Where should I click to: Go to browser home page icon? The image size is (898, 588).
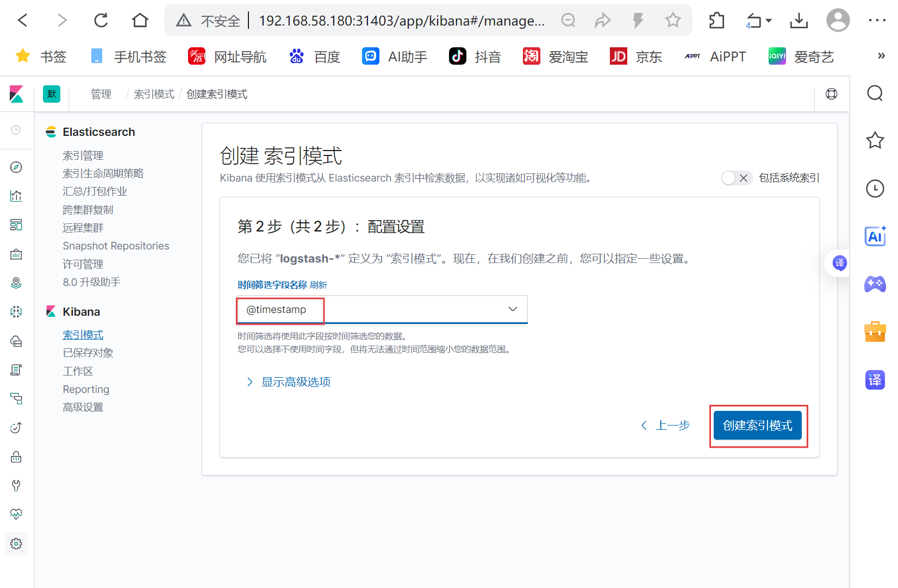tap(140, 21)
